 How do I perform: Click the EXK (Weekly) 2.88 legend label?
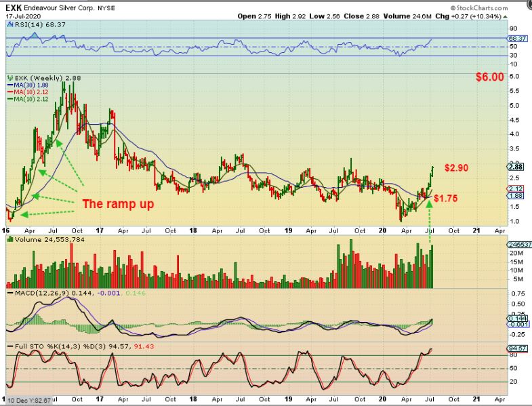[48, 78]
